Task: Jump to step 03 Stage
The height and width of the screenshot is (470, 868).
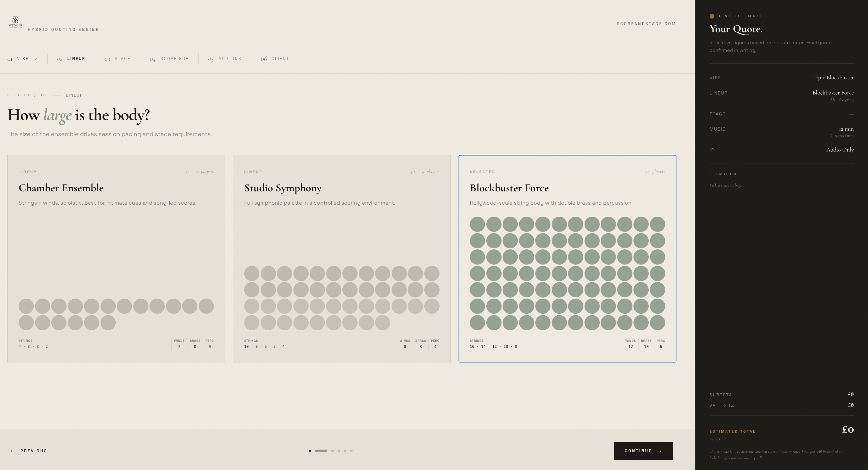Action: coord(117,59)
